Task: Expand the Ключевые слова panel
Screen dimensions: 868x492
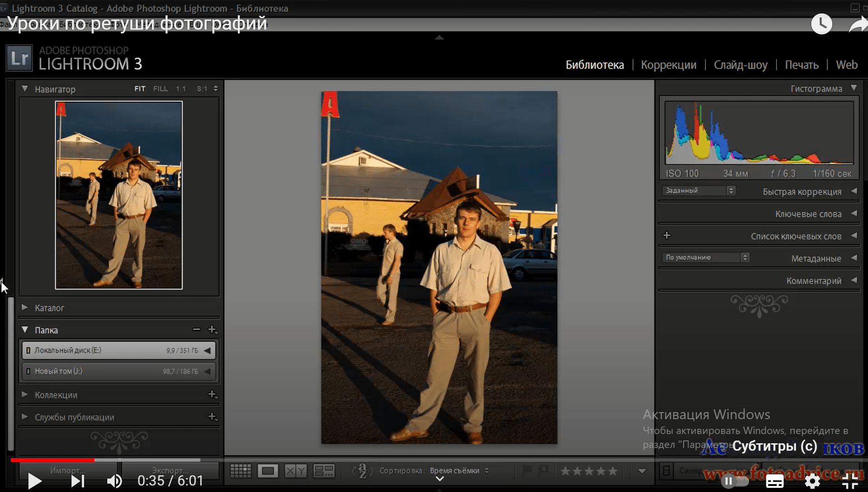Action: point(854,214)
